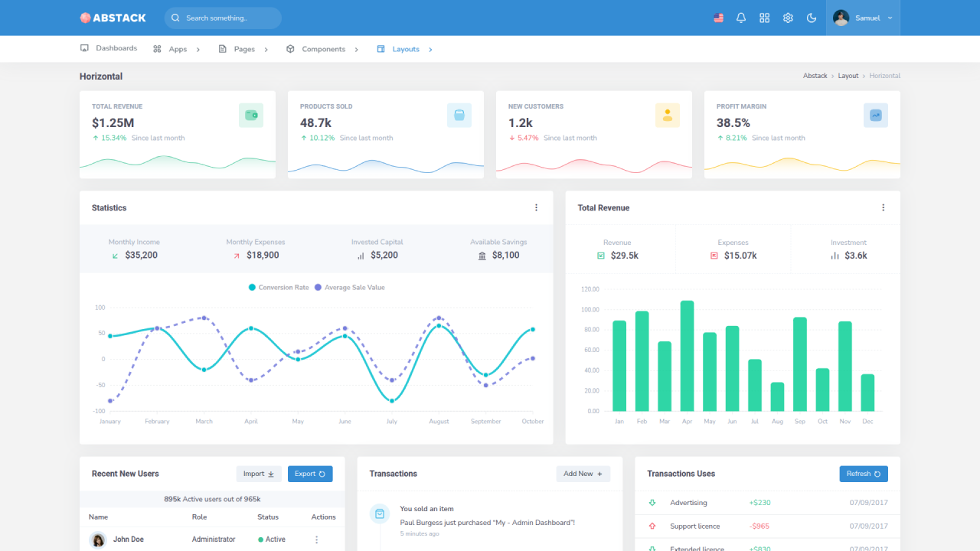Viewport: 980px width, 551px height.
Task: Open the notifications bell
Action: [741, 18]
